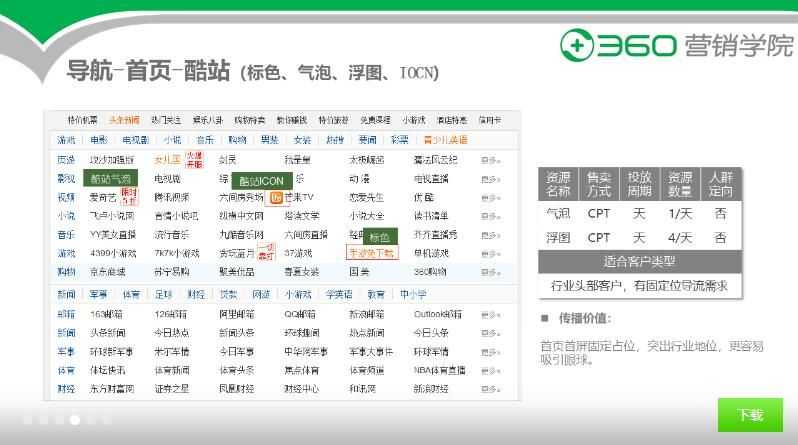Select 电影 in the category bar
This screenshot has width=798, height=445.
tap(99, 140)
